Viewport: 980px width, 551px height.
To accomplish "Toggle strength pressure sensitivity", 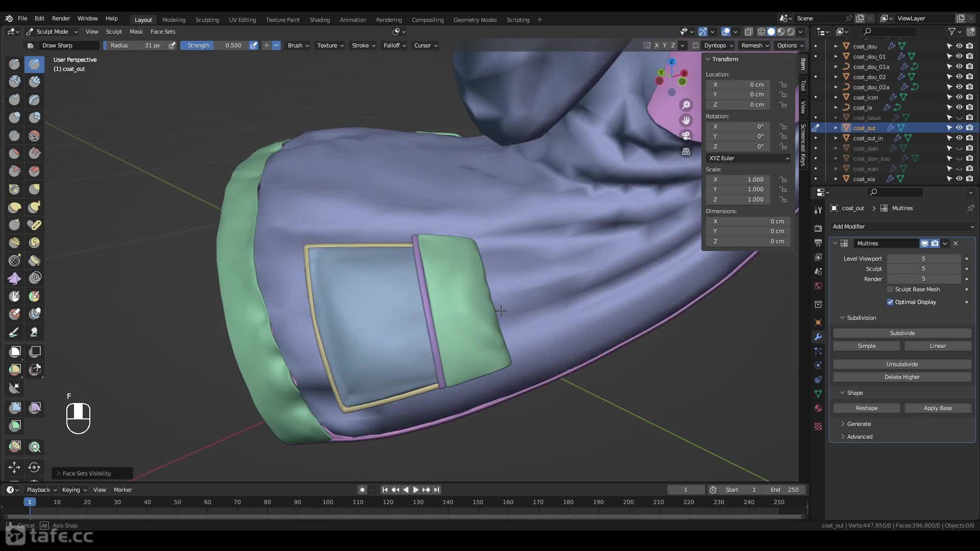I will point(254,45).
